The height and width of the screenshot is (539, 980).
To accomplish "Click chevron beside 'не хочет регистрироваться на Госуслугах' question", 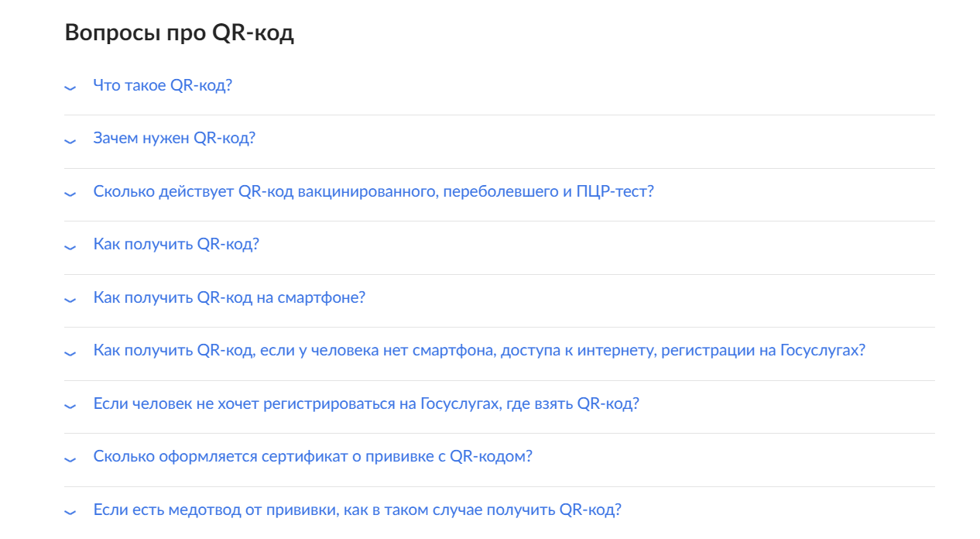I will 70,406.
